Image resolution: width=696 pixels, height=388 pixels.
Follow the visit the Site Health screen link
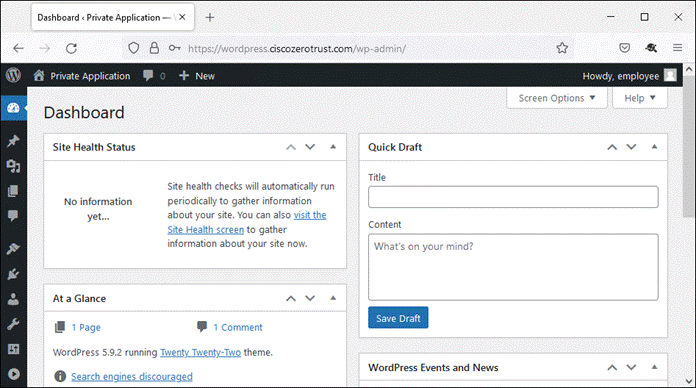[247, 222]
